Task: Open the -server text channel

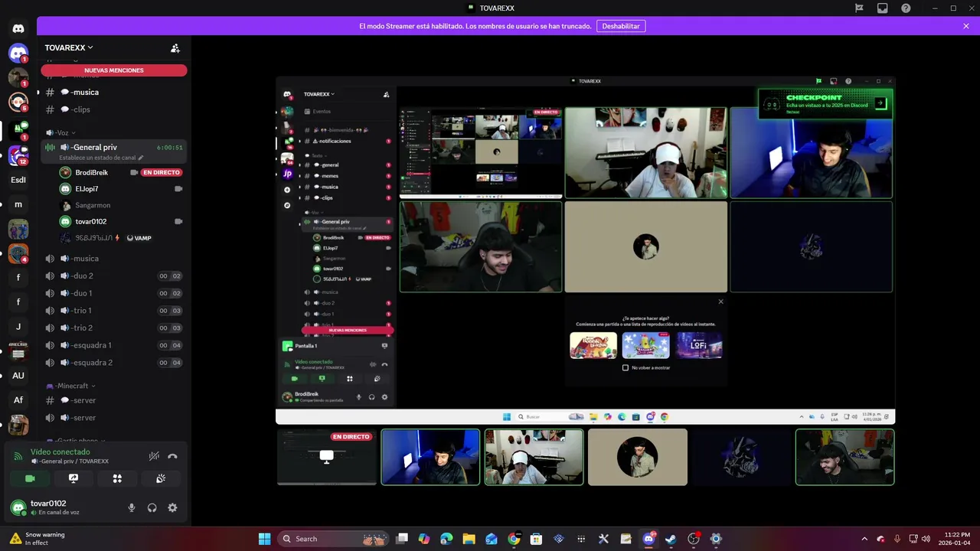Action: tap(114, 400)
